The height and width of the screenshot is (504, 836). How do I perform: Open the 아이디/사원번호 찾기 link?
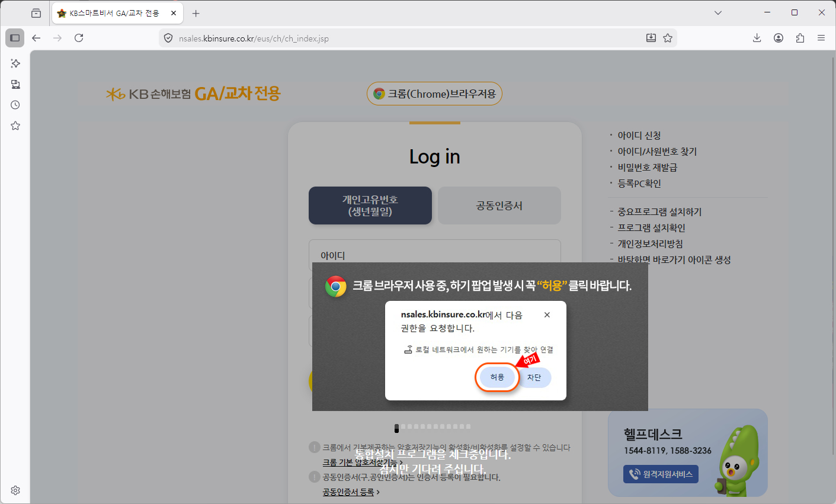pyautogui.click(x=657, y=152)
